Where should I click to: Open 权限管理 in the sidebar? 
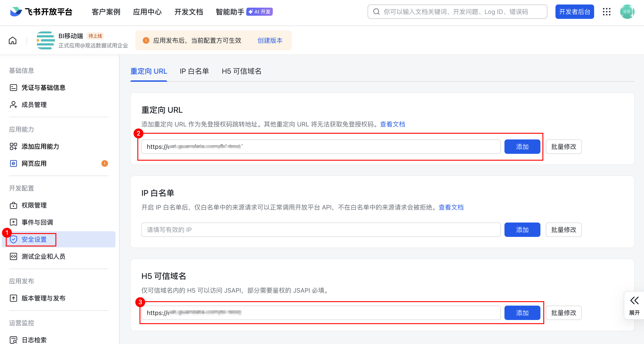pyautogui.click(x=34, y=205)
